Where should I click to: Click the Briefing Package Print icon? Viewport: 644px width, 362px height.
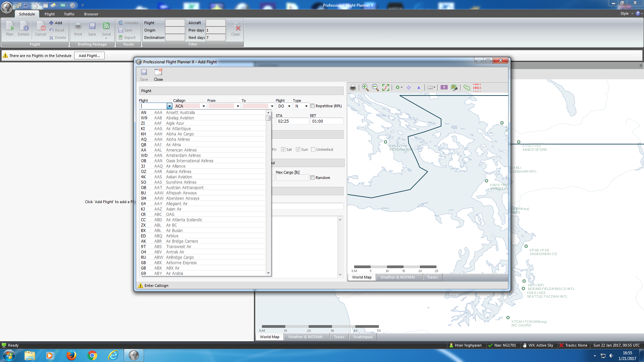pyautogui.click(x=78, y=28)
